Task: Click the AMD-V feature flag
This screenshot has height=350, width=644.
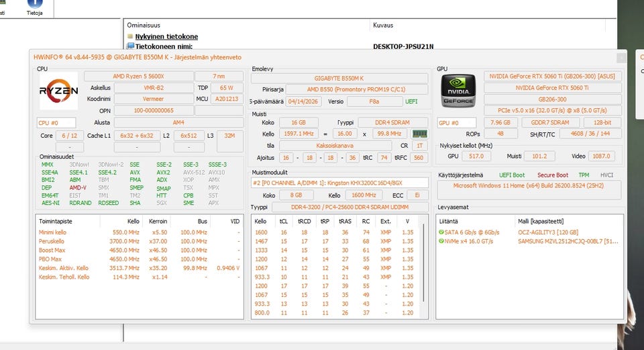Action: pos(78,187)
